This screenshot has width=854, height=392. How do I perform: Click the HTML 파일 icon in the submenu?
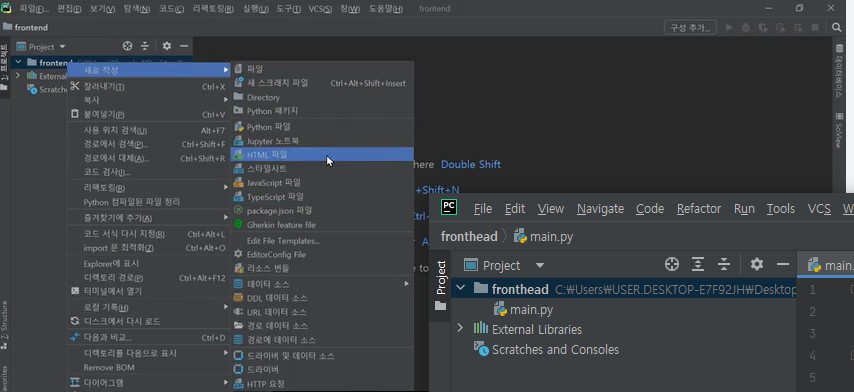tap(238, 155)
